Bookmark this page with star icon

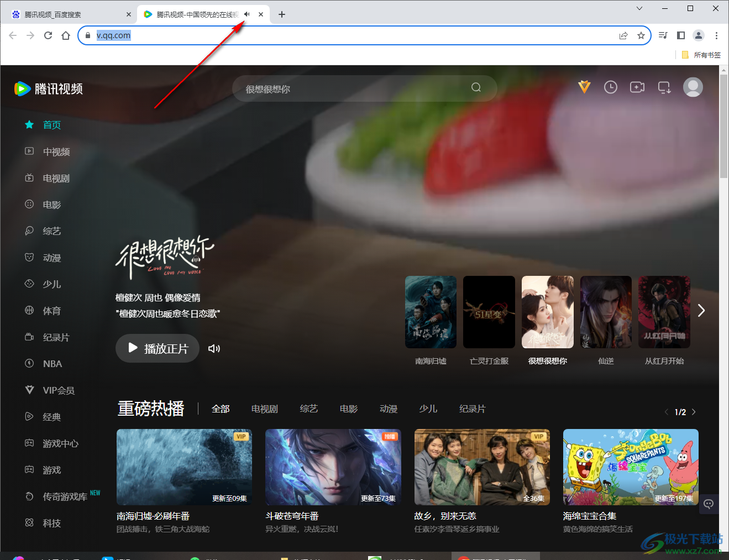pos(641,35)
